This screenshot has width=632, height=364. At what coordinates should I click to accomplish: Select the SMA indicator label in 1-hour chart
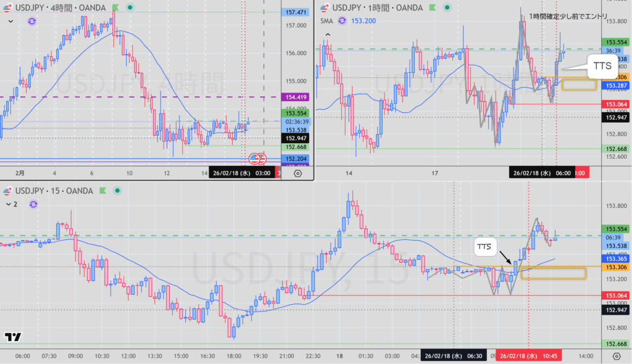point(327,20)
